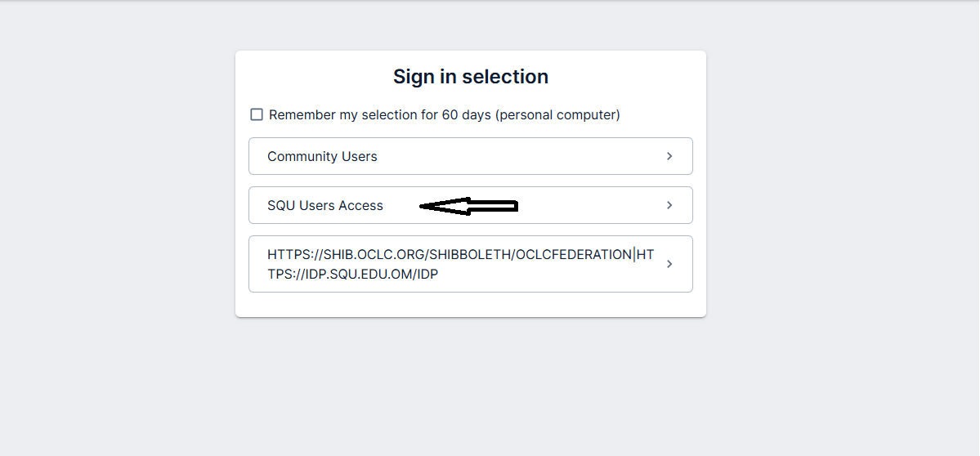Image resolution: width=980 pixels, height=456 pixels.
Task: Click the "SQU Users Access" text label
Action: (x=325, y=206)
